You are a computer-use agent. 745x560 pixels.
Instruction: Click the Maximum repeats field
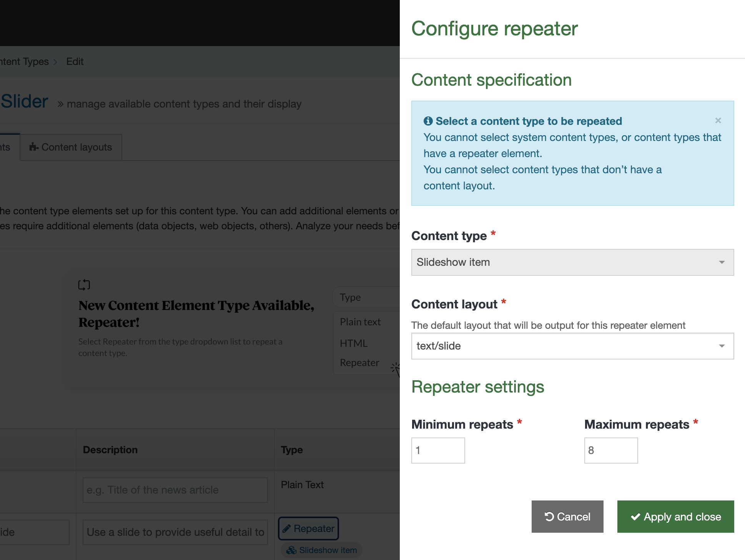click(x=610, y=450)
